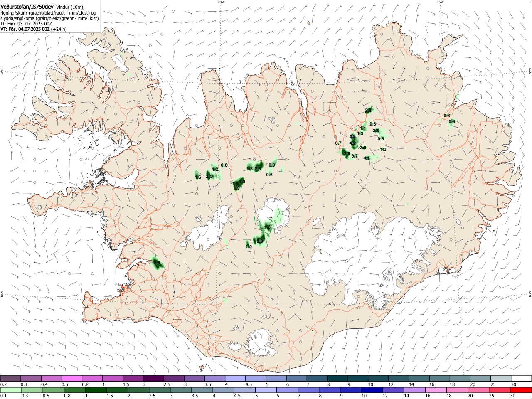Click the 20W longitude label
532x399 pixels.
coord(221,2)
